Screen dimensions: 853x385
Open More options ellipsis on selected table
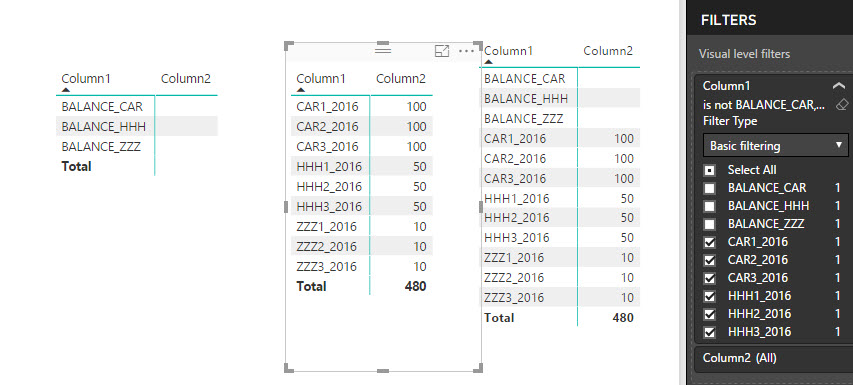pyautogui.click(x=467, y=51)
